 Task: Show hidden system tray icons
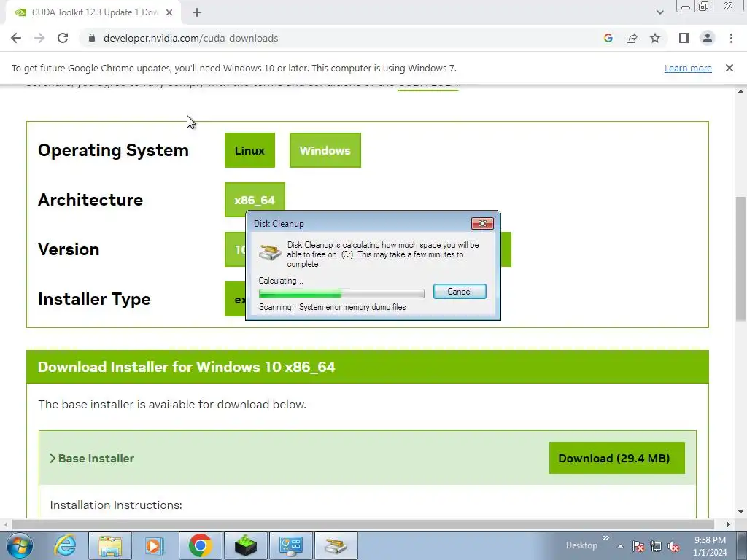click(620, 547)
